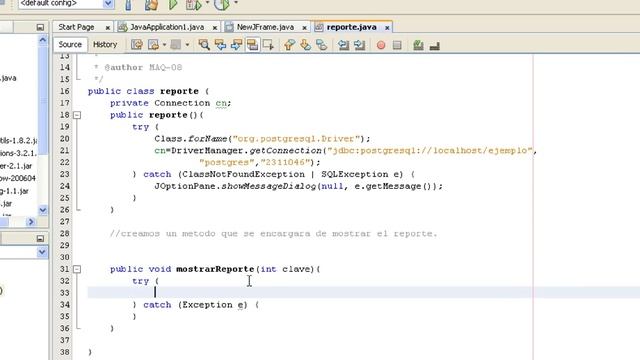Switch to Source view
Viewport: 640px width, 360px height.
[x=70, y=44]
